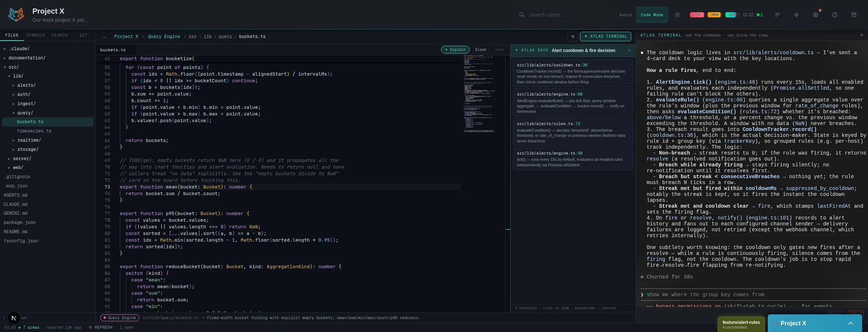Open the engine.ts:48 deck card
868x332 pixels.
573,159
